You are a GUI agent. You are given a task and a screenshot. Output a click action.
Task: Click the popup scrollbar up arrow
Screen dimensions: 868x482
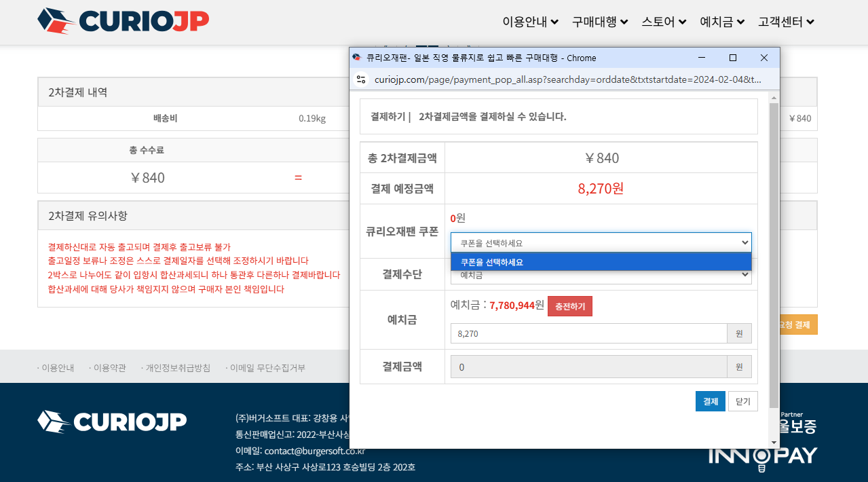pyautogui.click(x=774, y=98)
